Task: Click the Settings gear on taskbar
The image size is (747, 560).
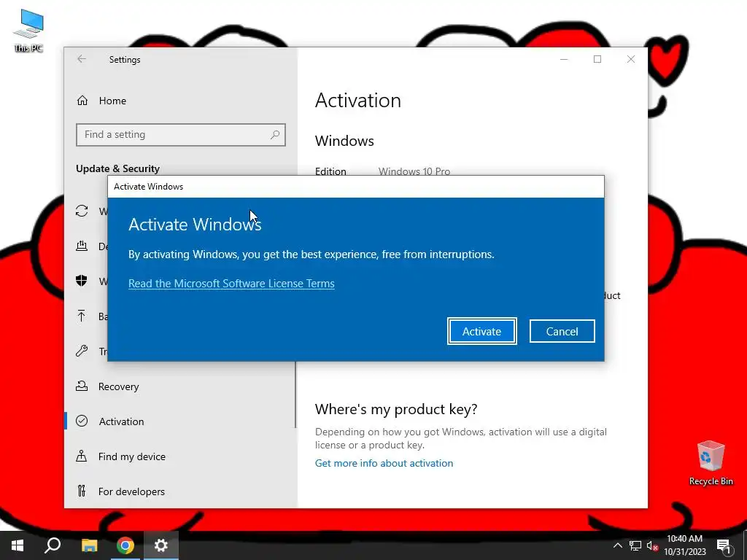Action: [x=161, y=545]
